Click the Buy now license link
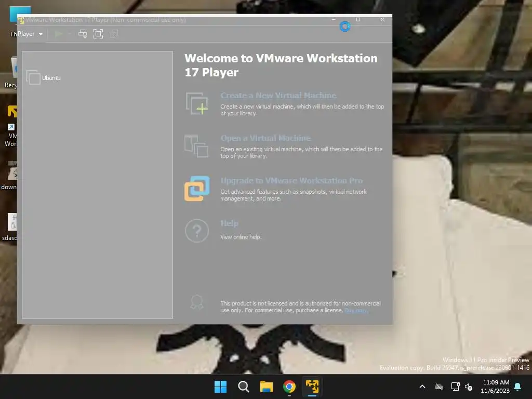Screen dimensions: 532x399 (356, 311)
